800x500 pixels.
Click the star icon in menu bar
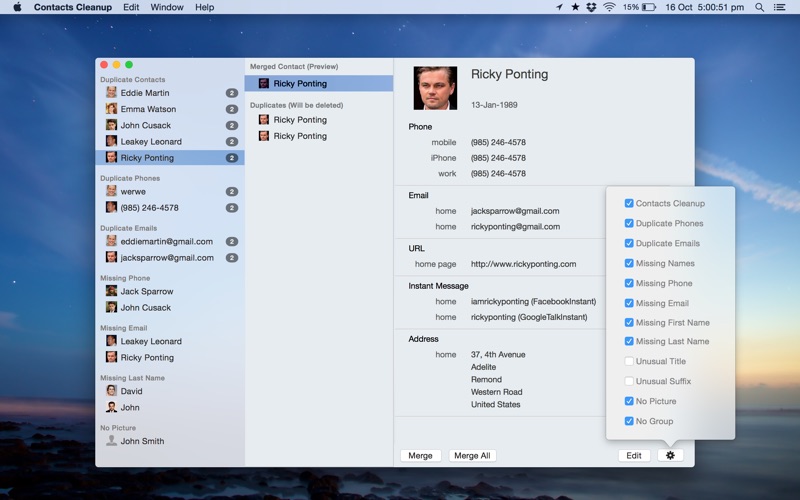tap(575, 7)
